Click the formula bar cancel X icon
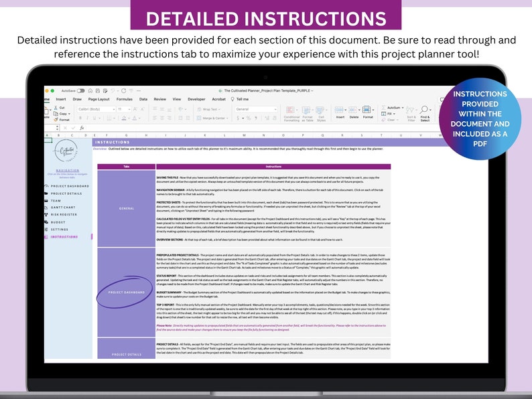Image resolution: width=532 pixels, height=399 pixels. (x=65, y=128)
